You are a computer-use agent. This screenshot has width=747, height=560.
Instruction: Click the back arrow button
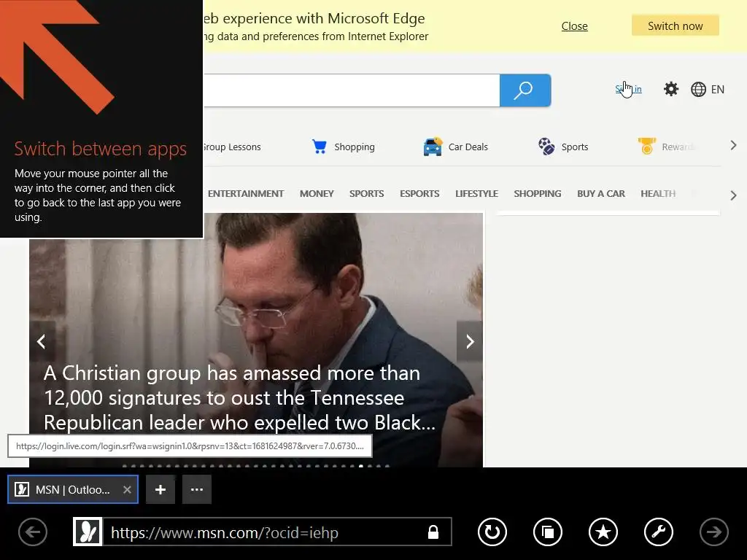[x=33, y=532]
